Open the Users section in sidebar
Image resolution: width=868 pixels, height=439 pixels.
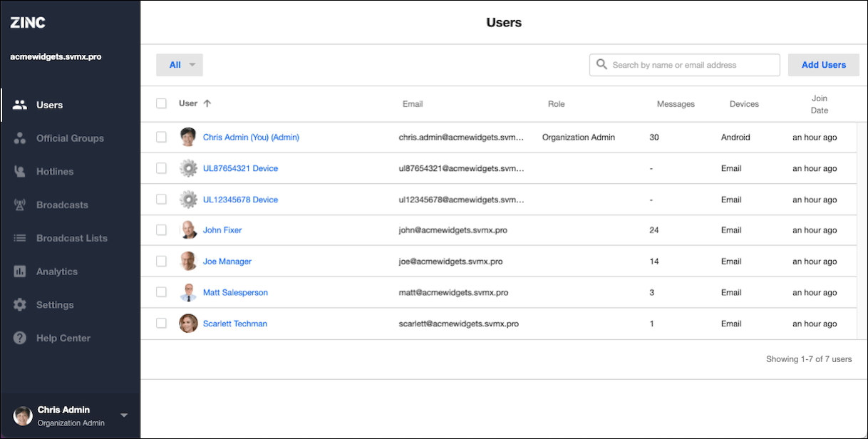tap(49, 105)
